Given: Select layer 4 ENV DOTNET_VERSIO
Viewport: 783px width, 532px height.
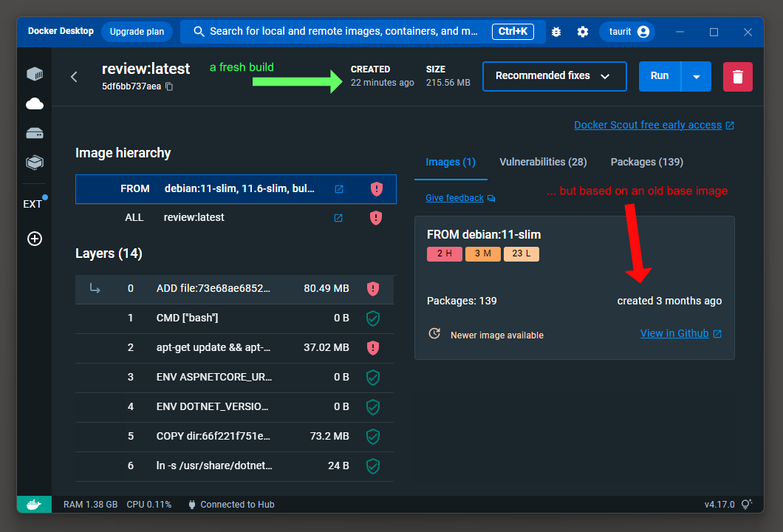Looking at the screenshot, I should (x=234, y=406).
